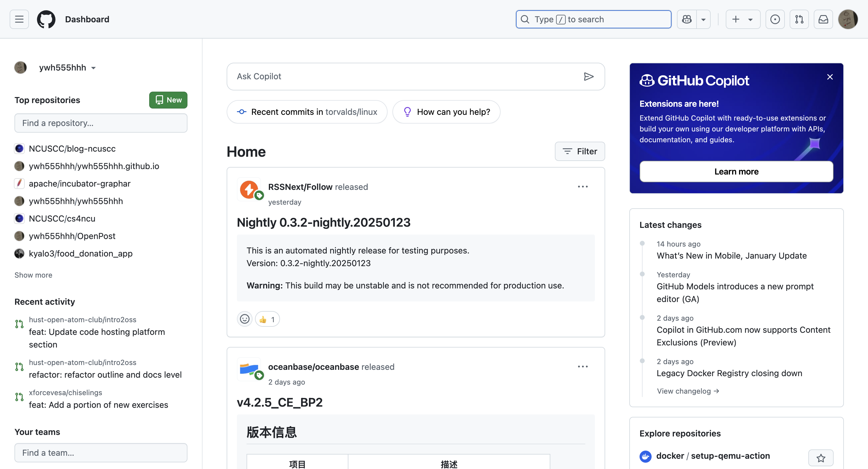Image resolution: width=868 pixels, height=469 pixels.
Task: Open NCUSCC/cs4ncu repository
Action: click(x=62, y=219)
